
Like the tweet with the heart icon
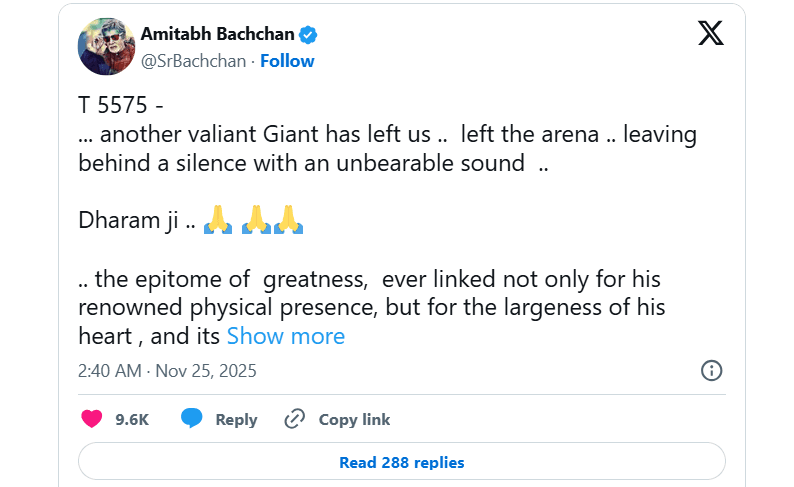(92, 419)
